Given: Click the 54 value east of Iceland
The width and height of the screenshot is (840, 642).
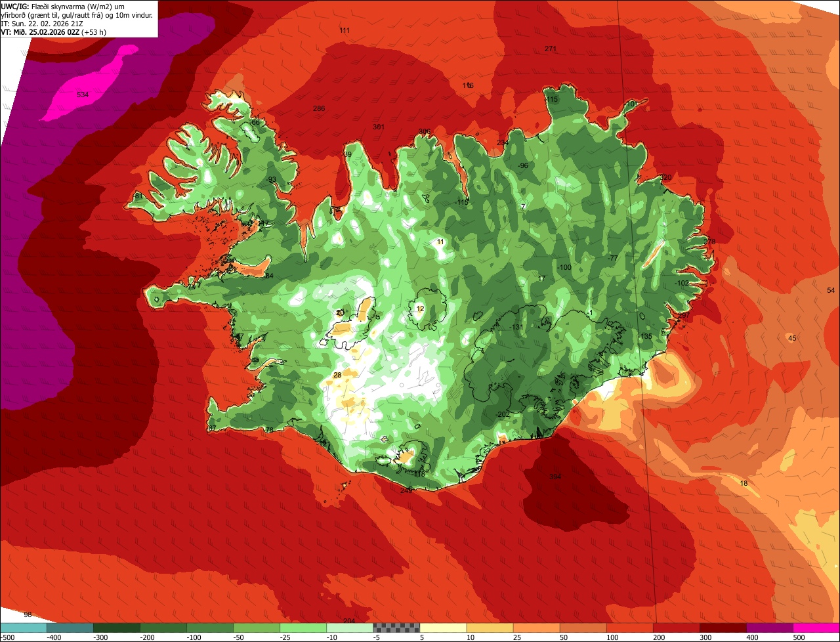Looking at the screenshot, I should pos(831,291).
